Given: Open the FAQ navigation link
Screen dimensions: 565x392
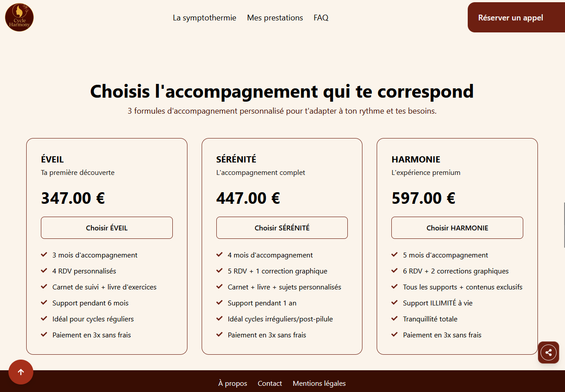Looking at the screenshot, I should pyautogui.click(x=321, y=18).
